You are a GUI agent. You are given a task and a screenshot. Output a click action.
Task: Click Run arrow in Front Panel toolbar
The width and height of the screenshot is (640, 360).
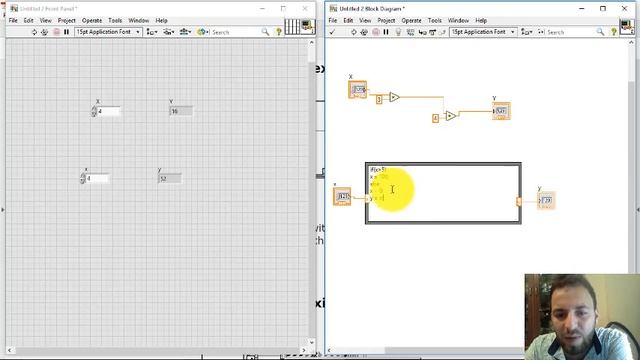[34, 32]
